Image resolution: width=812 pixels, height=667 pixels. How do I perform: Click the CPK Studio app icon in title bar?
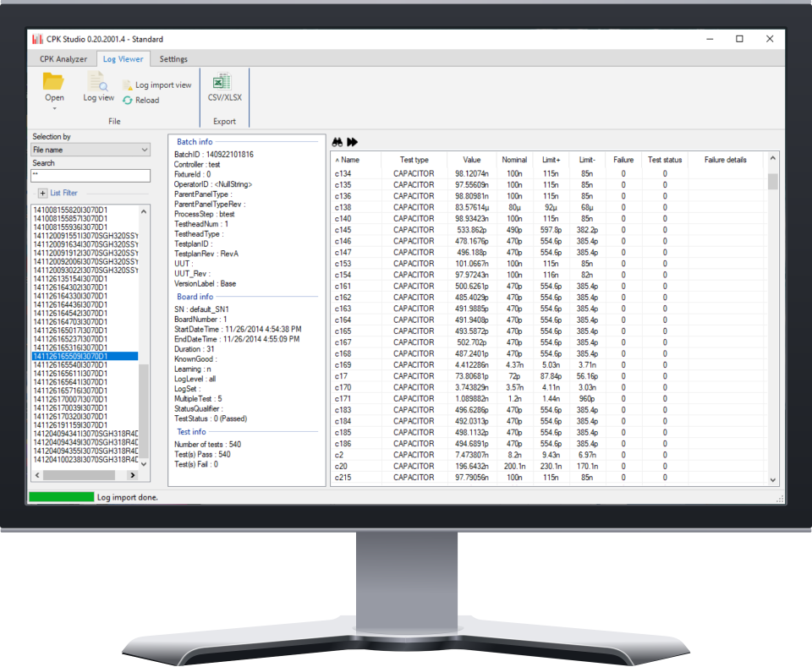pyautogui.click(x=37, y=39)
